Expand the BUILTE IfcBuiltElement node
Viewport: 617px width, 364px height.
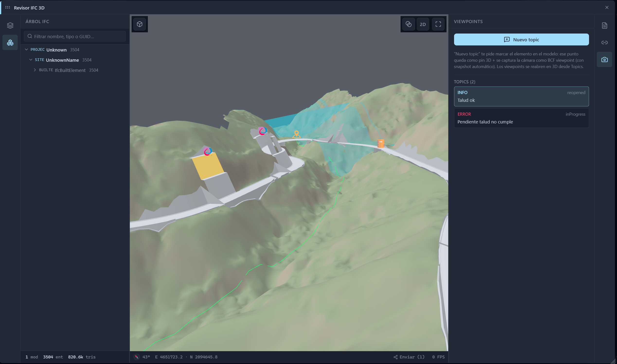(x=35, y=70)
